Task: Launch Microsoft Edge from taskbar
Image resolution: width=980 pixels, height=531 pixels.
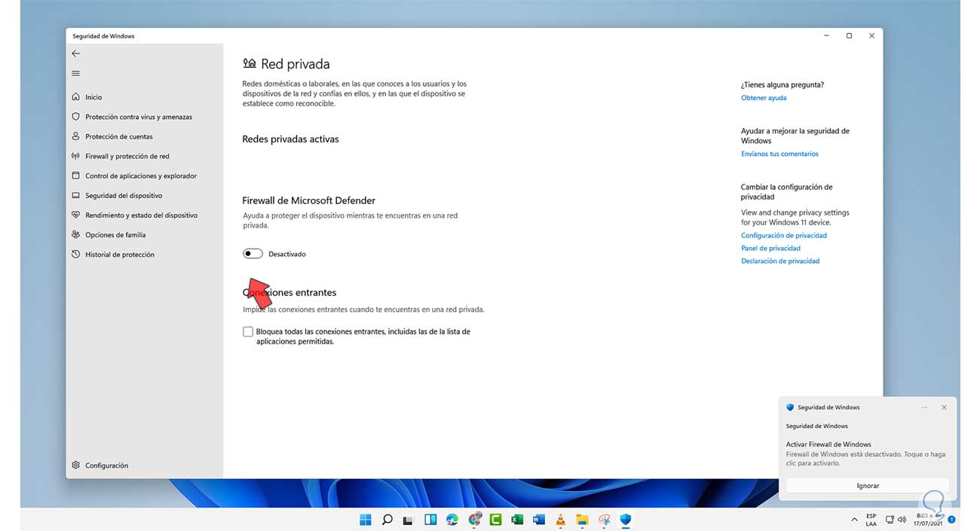Action: pos(452,520)
